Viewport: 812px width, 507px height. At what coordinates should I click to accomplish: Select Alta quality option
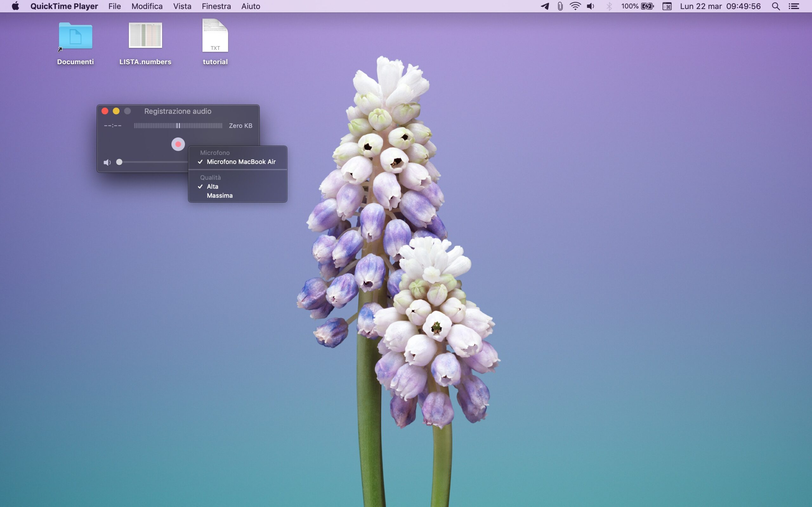(213, 186)
